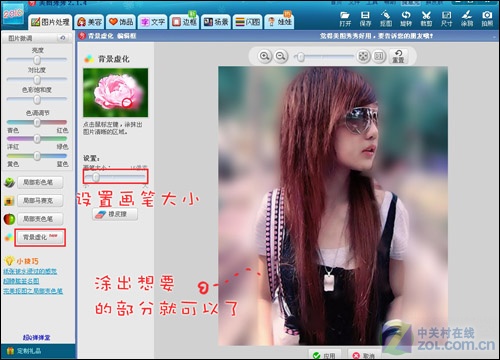This screenshot has height=360, width=500.
Task: Rotate the photo with the 旋转 icon
Action: 406,18
